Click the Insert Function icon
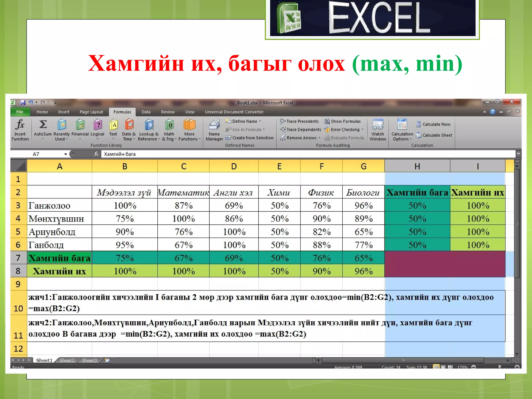 [20, 130]
